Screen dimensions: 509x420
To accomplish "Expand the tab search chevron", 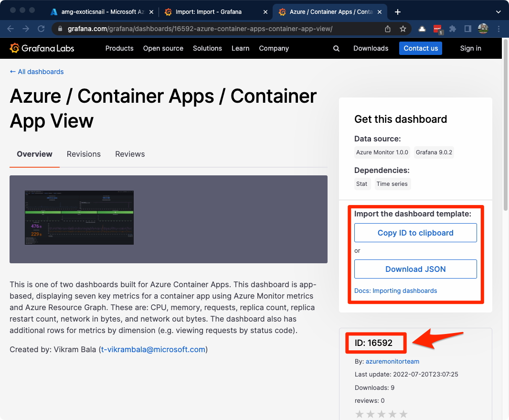I will (498, 11).
